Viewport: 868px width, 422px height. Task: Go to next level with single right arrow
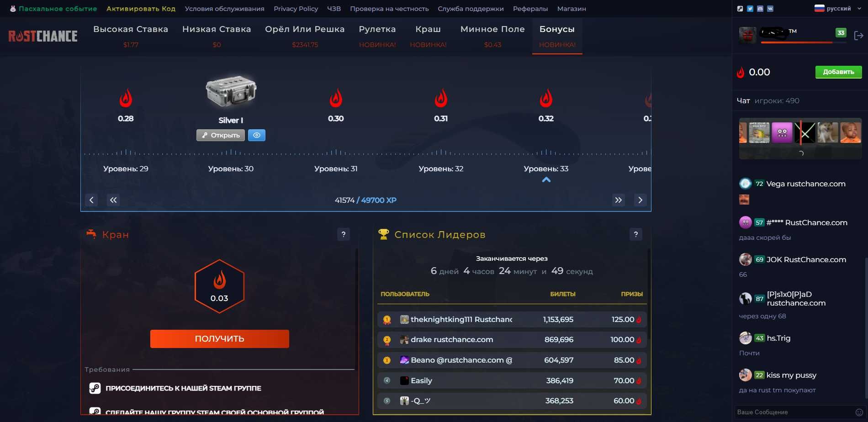pos(640,200)
